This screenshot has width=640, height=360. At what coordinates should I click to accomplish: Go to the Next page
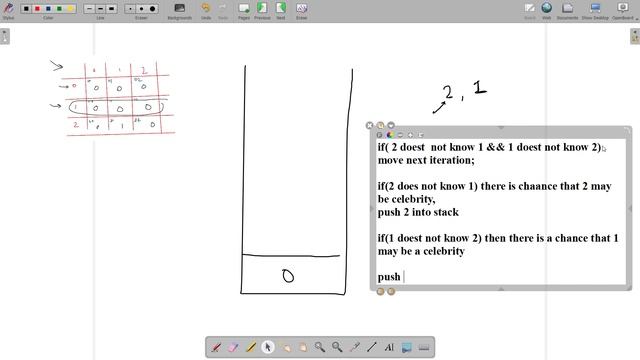pos(281,11)
